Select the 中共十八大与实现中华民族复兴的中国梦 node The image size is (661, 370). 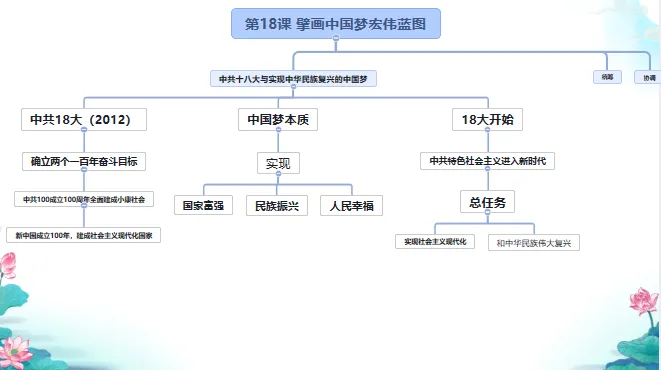293,79
